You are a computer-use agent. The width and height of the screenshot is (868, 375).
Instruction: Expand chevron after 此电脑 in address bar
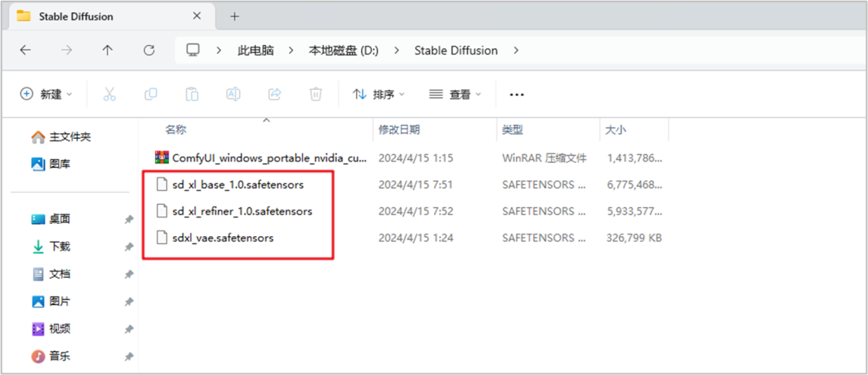[291, 51]
